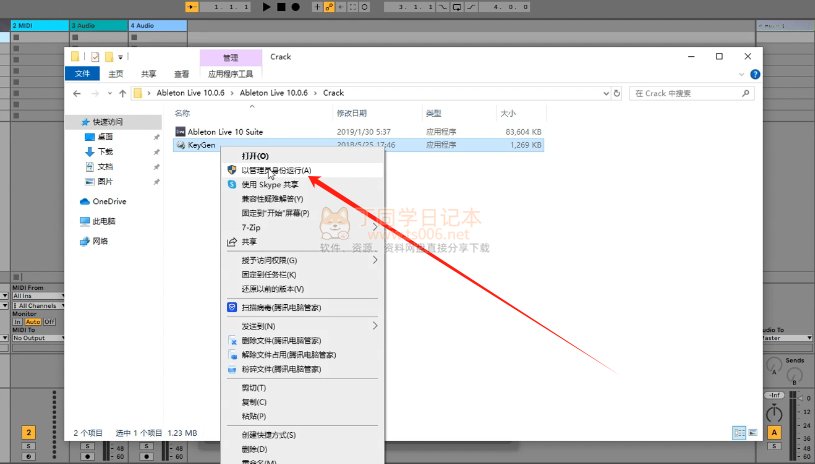Click the Stop button in Ableton transport
This screenshot has height=464, width=815.
280,7
